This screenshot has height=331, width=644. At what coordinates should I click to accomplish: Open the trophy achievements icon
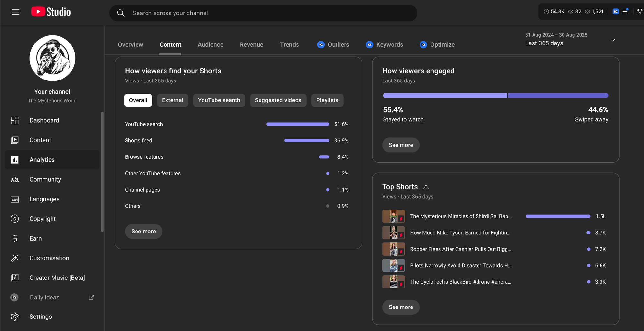pos(640,11)
